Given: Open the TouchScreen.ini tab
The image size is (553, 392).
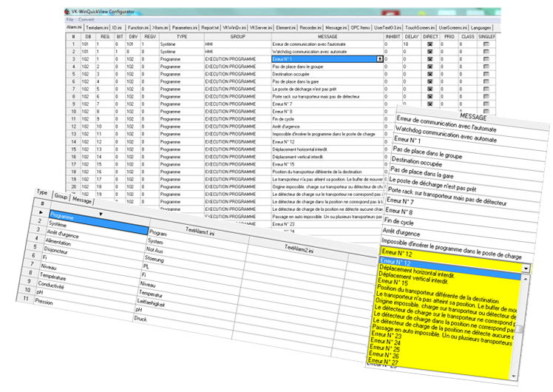Looking at the screenshot, I should click(420, 27).
